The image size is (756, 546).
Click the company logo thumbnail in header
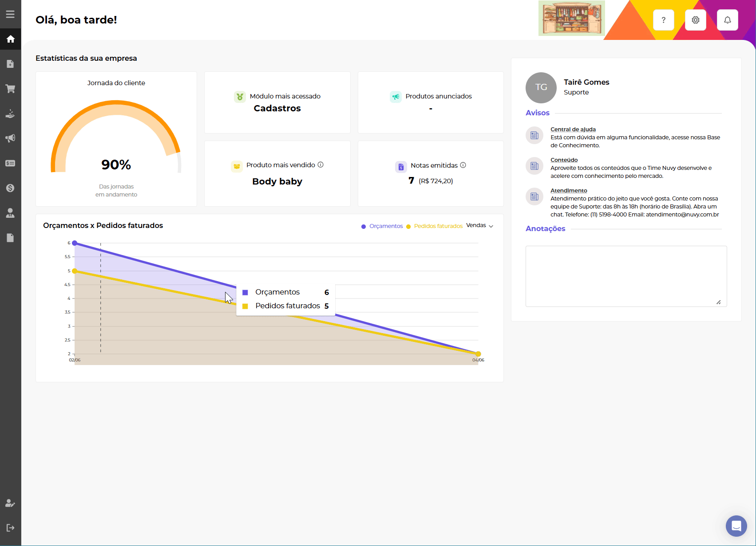point(571,18)
